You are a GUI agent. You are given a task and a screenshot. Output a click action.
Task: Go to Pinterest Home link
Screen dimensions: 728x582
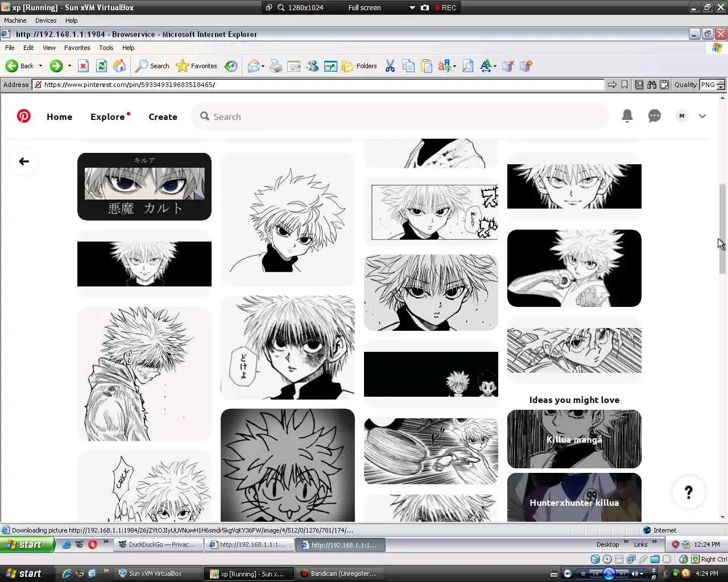click(59, 117)
